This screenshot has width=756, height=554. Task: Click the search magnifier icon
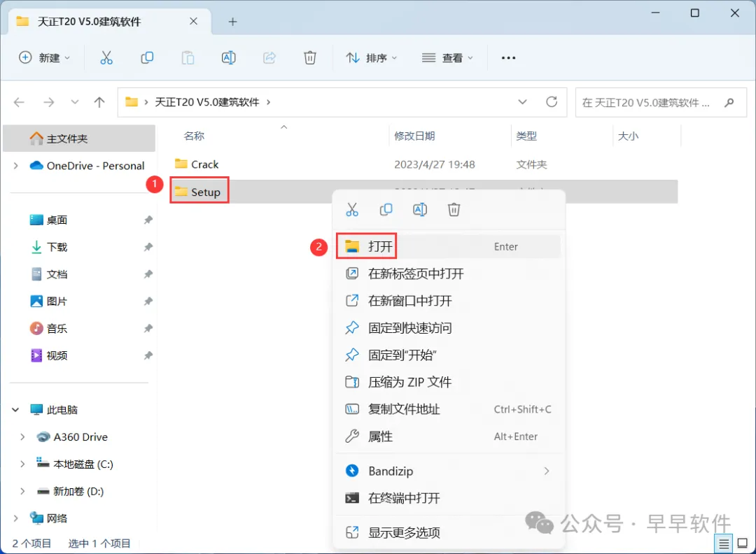pos(729,102)
